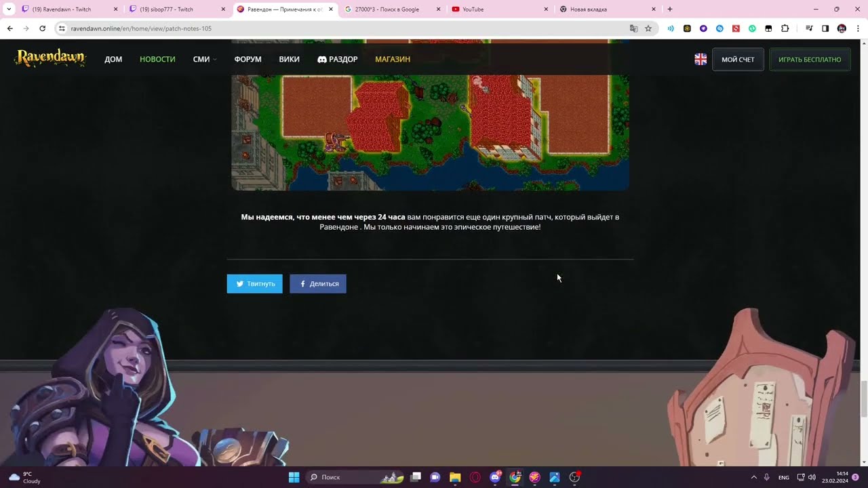Open Discord from the taskbar

click(495, 477)
